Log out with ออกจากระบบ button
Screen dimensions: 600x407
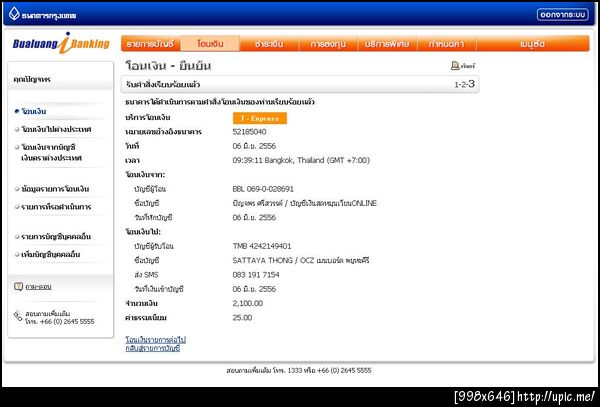pos(562,15)
